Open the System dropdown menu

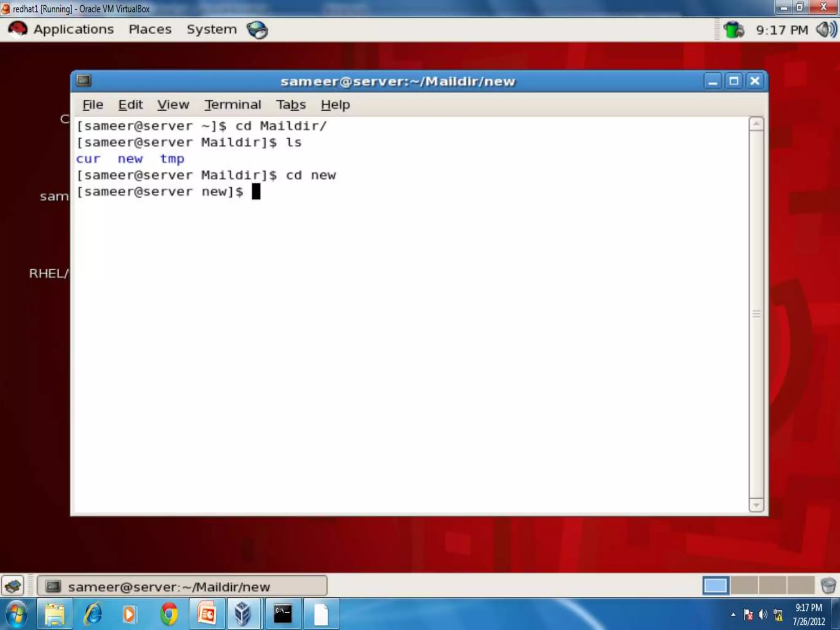[x=212, y=30]
